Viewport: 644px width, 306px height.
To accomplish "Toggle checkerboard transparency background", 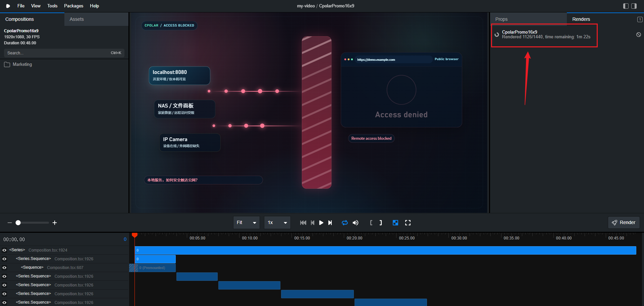I will (395, 223).
